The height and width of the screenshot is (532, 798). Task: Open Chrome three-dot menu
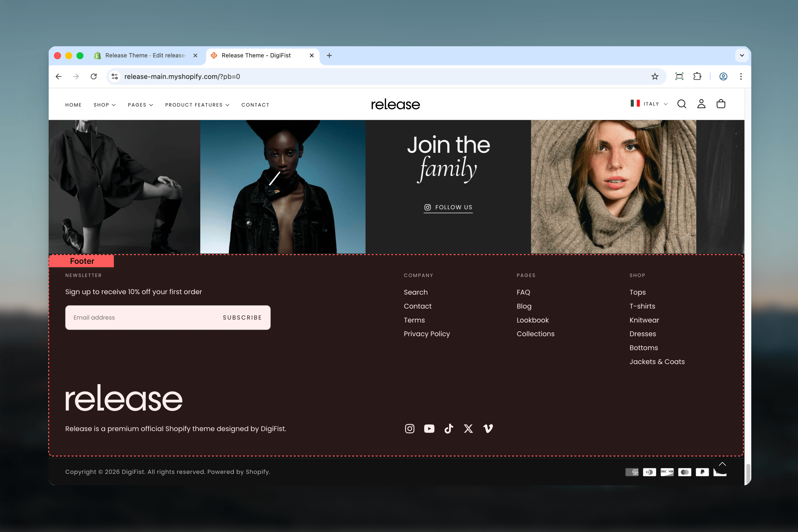tap(741, 76)
